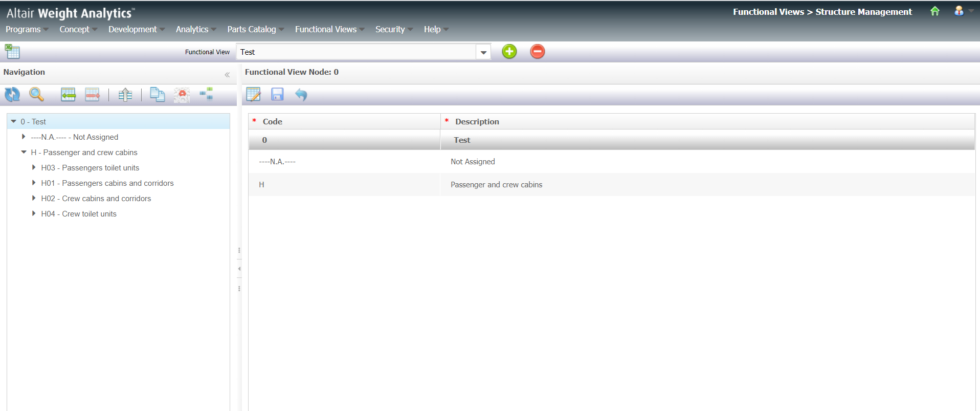The height and width of the screenshot is (411, 980).
Task: Click the 'Altair Weight Analytics' logo
Action: click(71, 13)
